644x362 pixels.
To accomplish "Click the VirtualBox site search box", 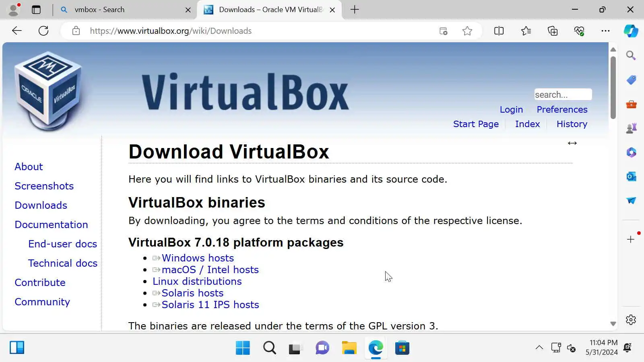I will [563, 95].
